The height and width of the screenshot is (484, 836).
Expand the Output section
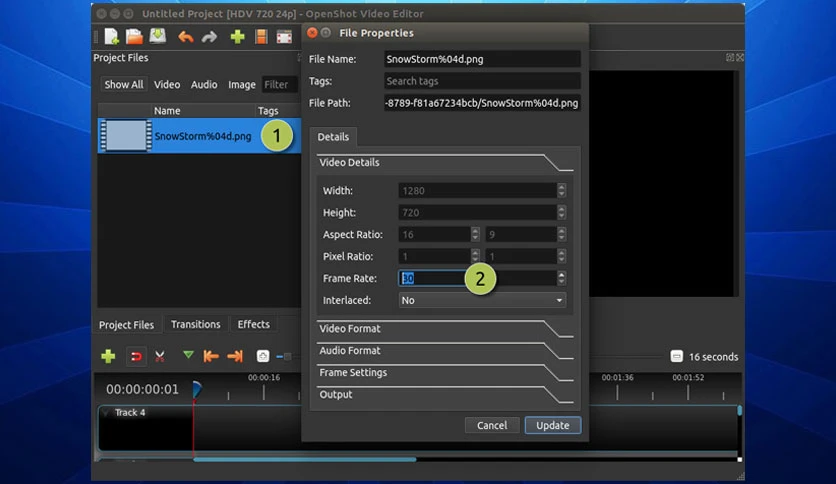445,394
